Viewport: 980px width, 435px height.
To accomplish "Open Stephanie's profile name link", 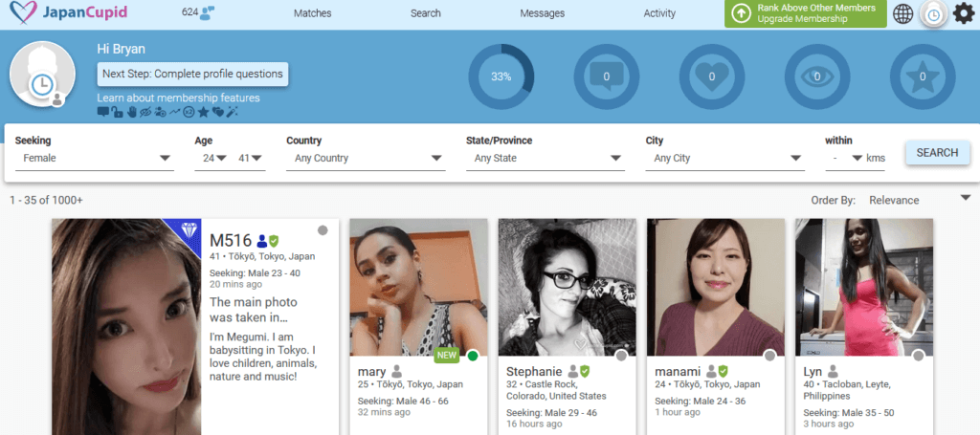I will [534, 371].
